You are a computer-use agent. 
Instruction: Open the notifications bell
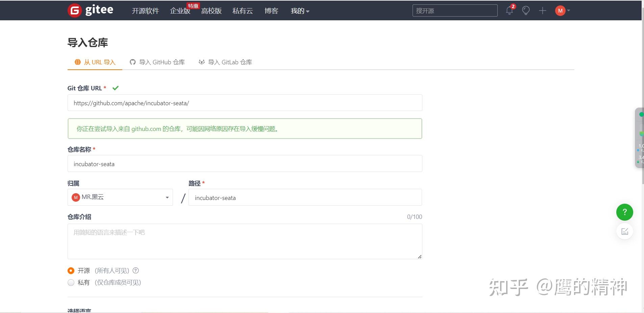509,10
